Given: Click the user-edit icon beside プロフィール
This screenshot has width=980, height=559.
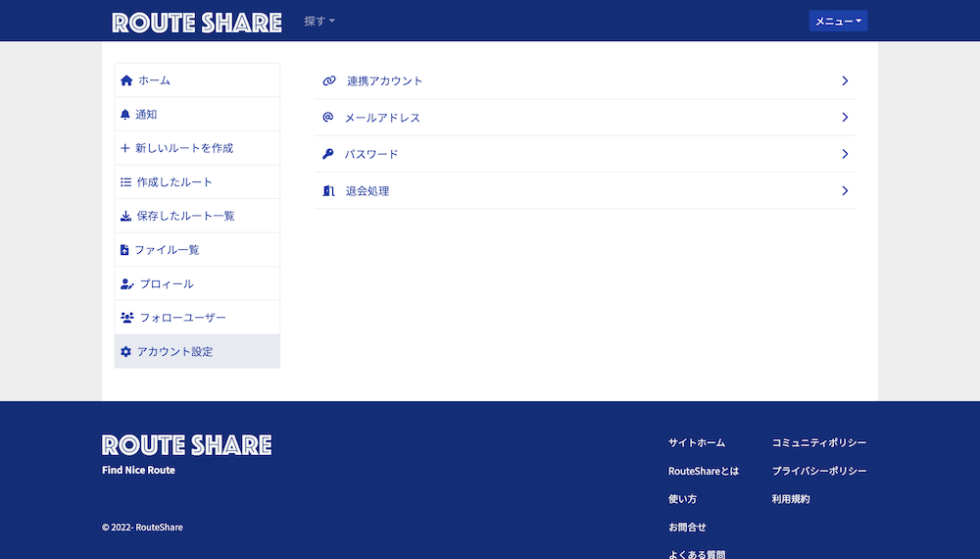Looking at the screenshot, I should point(126,283).
